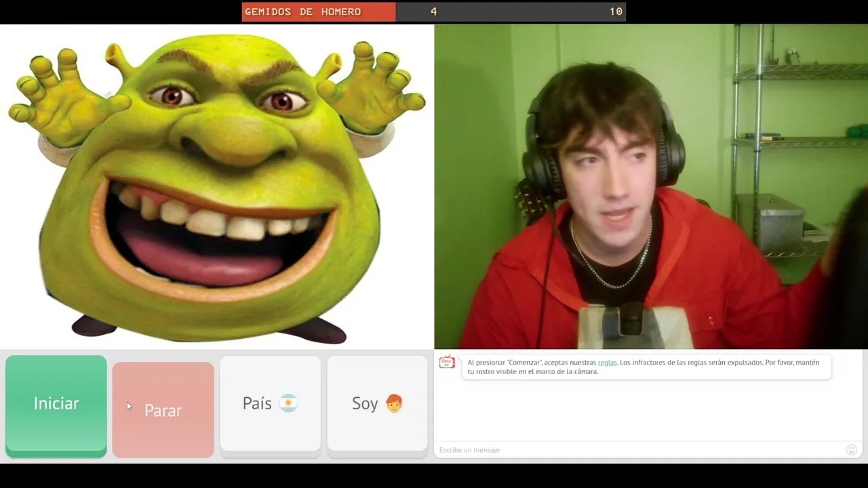Click the chat TV logo icon

[447, 362]
